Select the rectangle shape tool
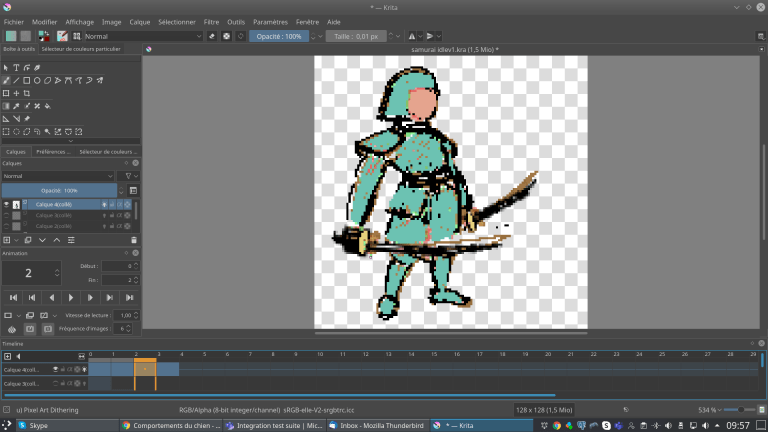 (26, 80)
